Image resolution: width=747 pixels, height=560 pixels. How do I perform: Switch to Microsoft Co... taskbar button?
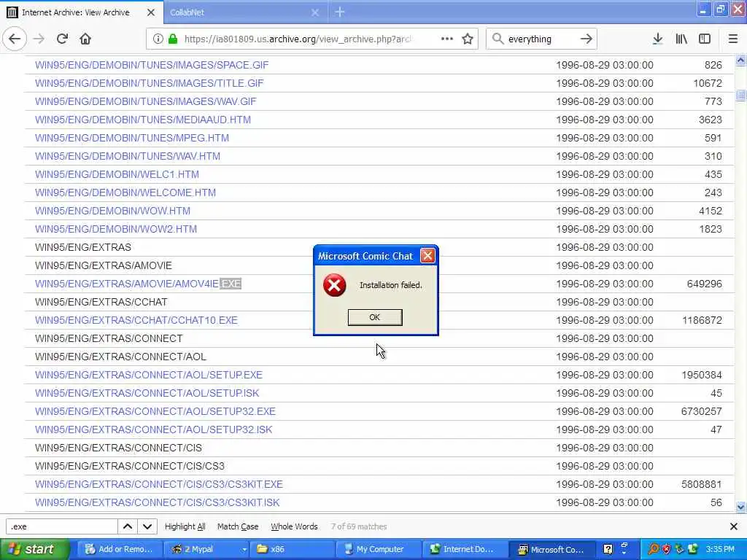click(x=551, y=549)
